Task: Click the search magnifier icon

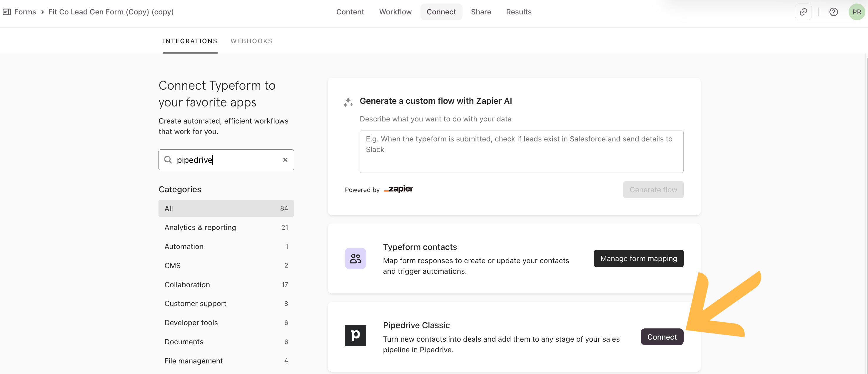Action: [x=168, y=160]
